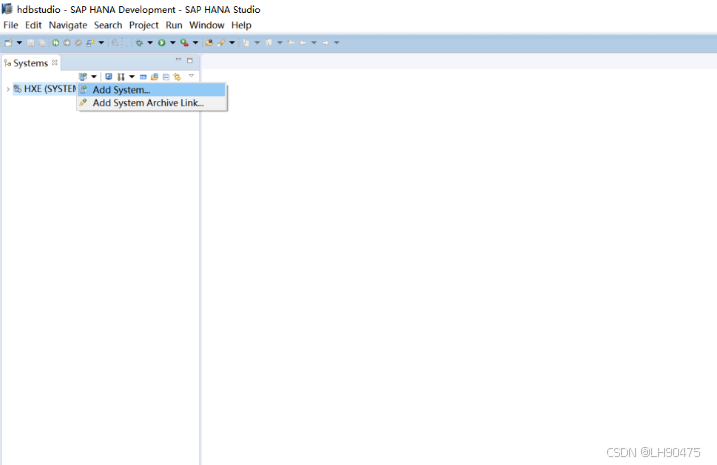The width and height of the screenshot is (717, 465).
Task: Open the Window menu
Action: pyautogui.click(x=207, y=25)
